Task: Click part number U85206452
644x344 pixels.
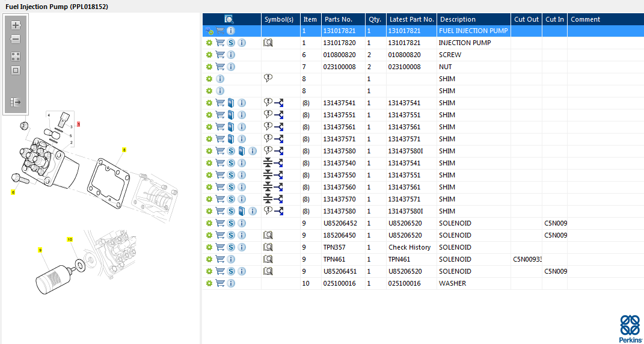Action: point(340,223)
